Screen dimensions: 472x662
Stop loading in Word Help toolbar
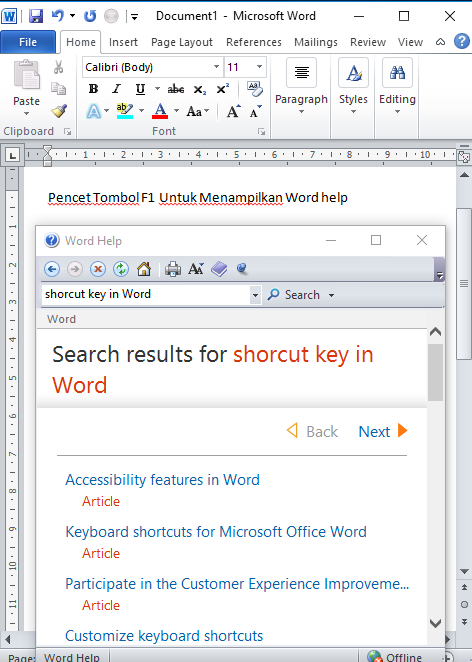point(98,269)
